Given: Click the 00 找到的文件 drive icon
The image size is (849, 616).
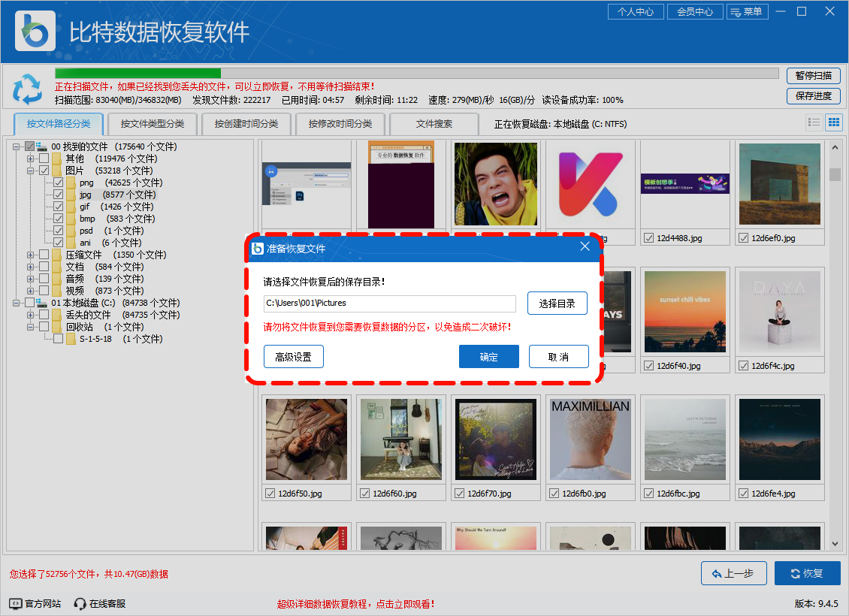Looking at the screenshot, I should [x=41, y=146].
